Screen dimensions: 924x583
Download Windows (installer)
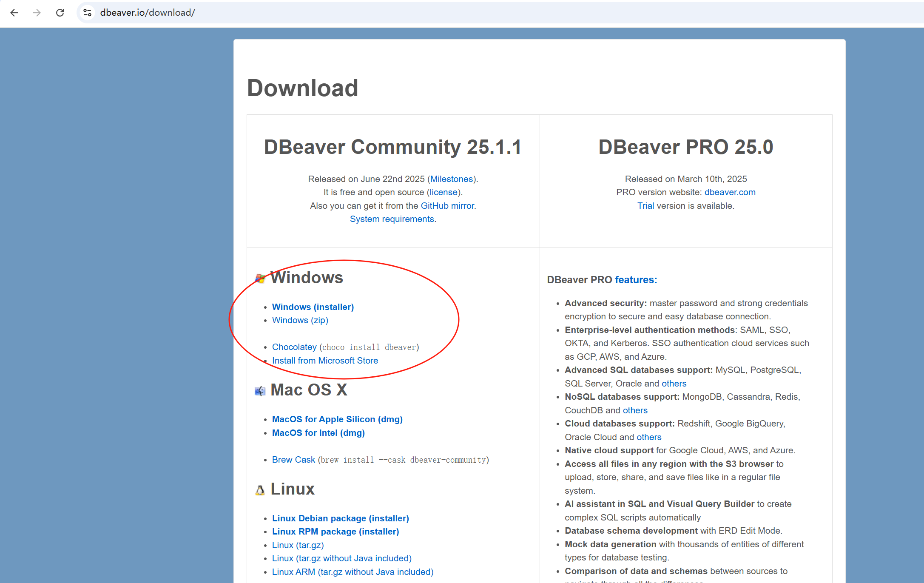click(313, 307)
